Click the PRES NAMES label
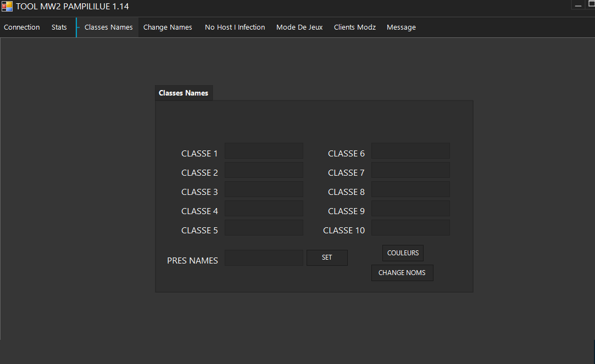 (193, 261)
